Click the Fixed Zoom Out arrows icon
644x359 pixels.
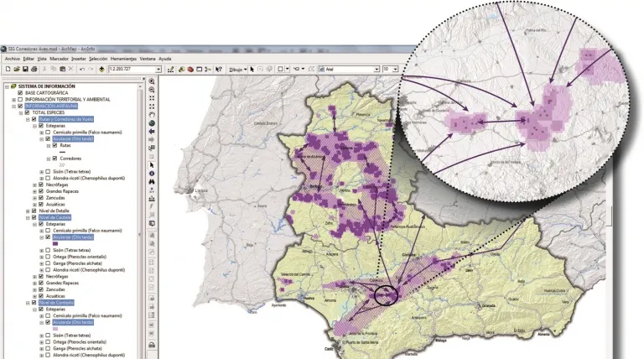click(x=152, y=107)
